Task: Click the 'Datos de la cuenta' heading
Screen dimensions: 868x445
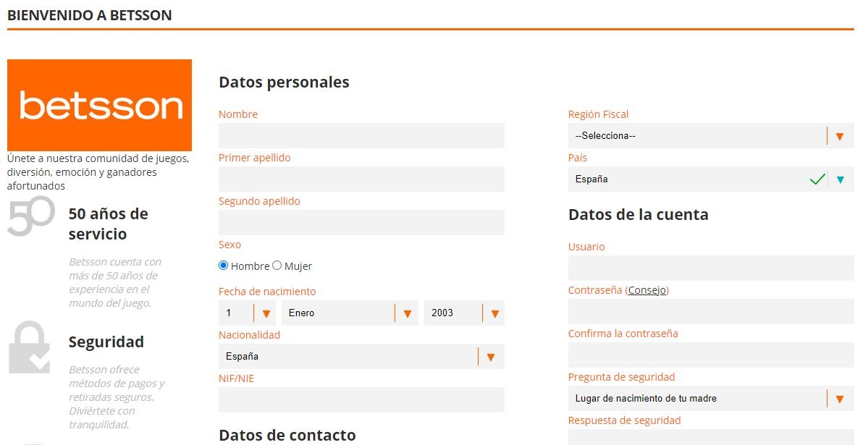Action: pos(639,215)
